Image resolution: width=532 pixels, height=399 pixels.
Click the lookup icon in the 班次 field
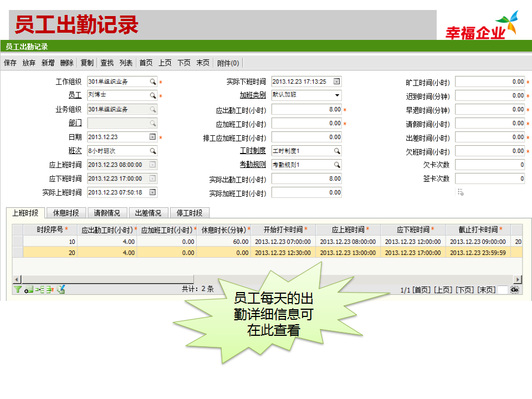click(153, 151)
